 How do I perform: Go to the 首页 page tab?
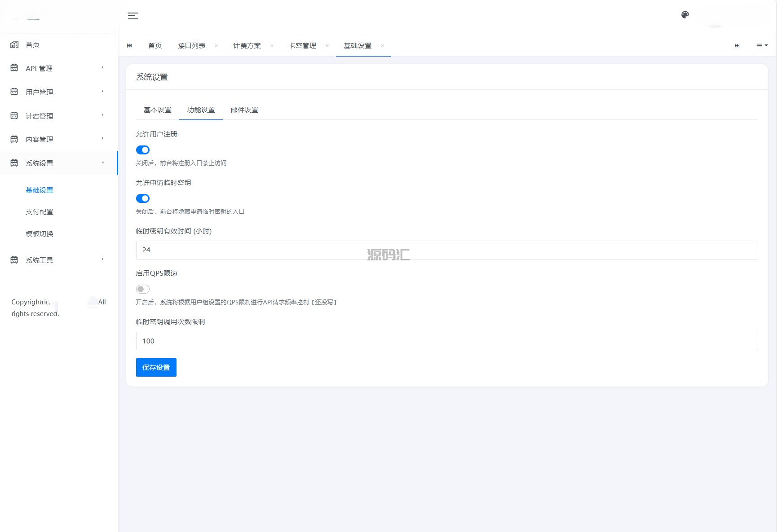(155, 46)
